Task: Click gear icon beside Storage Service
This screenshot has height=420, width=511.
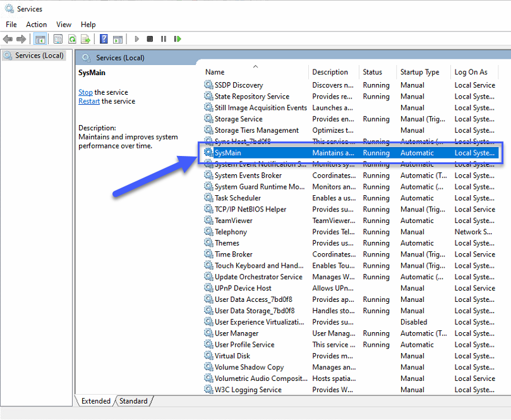Action: tap(208, 119)
